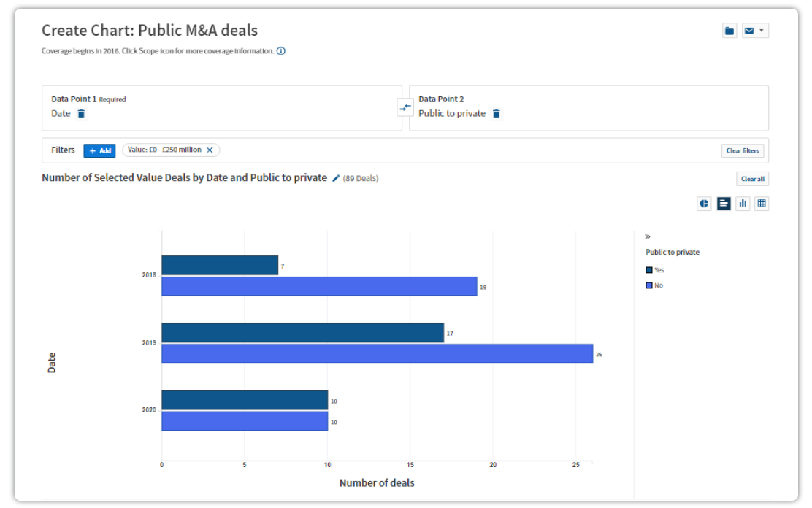Click the Clear filters button

click(743, 151)
